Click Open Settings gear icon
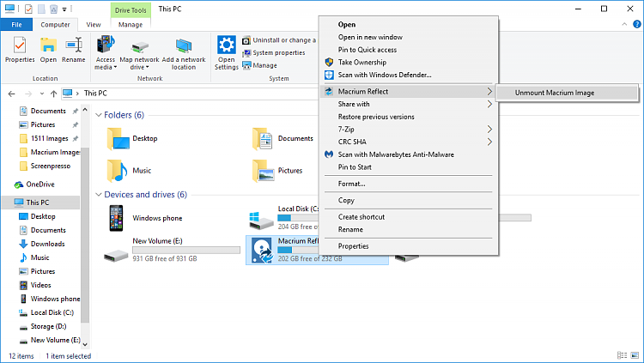Viewport: 644px width, 363px height. [x=227, y=45]
